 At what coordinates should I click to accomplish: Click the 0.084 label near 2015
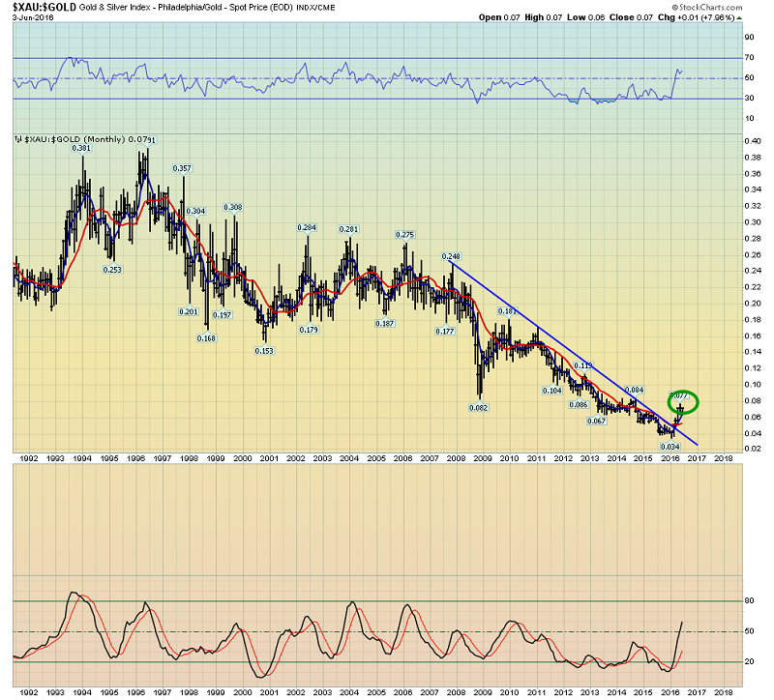click(635, 390)
